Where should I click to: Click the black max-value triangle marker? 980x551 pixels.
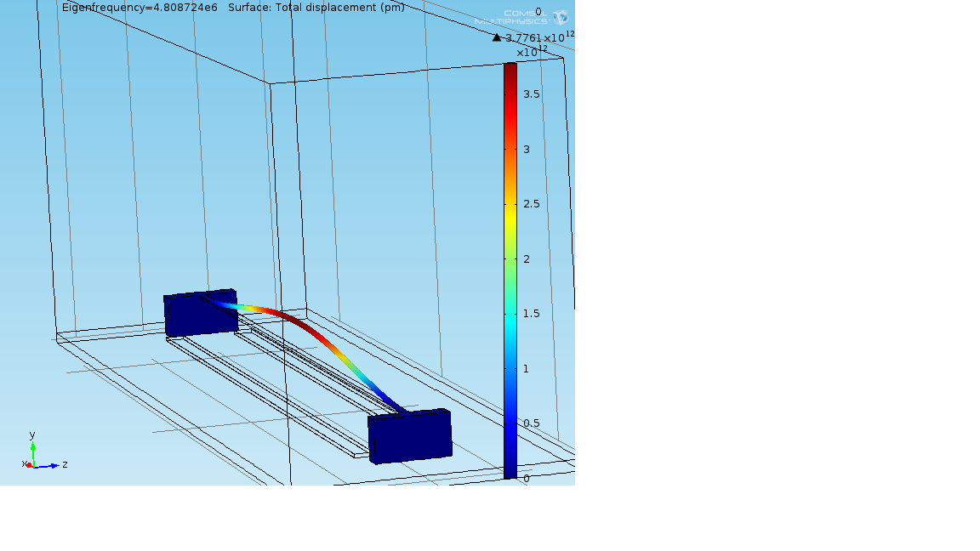point(497,37)
